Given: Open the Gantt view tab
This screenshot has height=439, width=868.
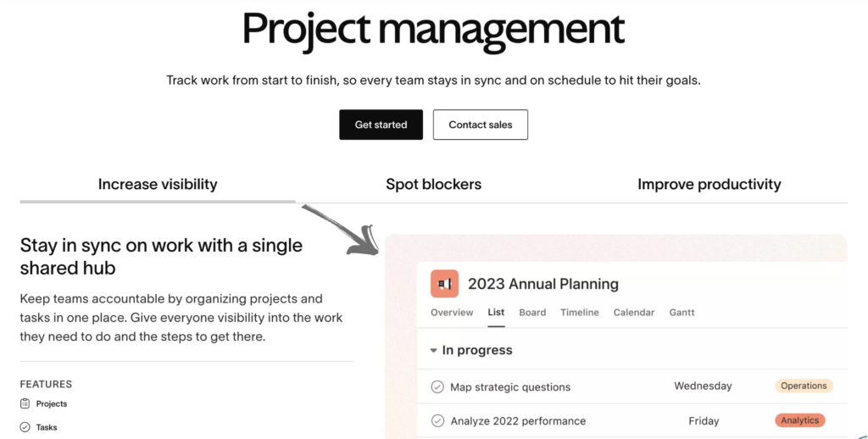Looking at the screenshot, I should pyautogui.click(x=682, y=312).
